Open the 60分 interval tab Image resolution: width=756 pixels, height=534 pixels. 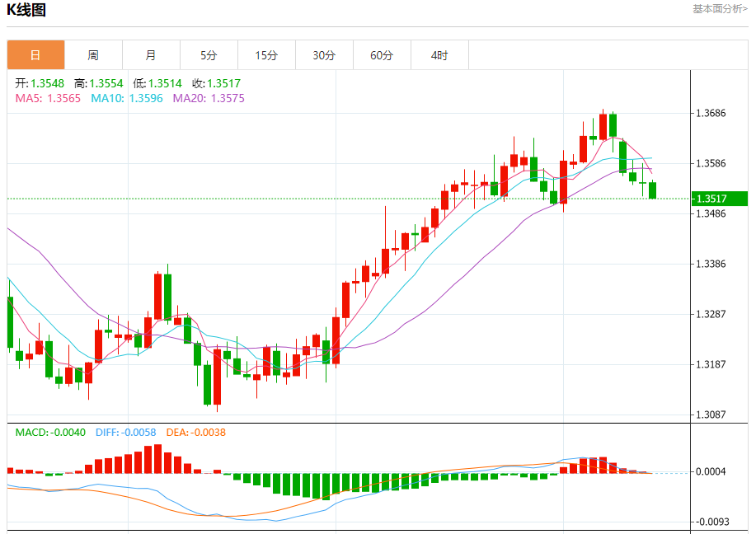(x=382, y=55)
